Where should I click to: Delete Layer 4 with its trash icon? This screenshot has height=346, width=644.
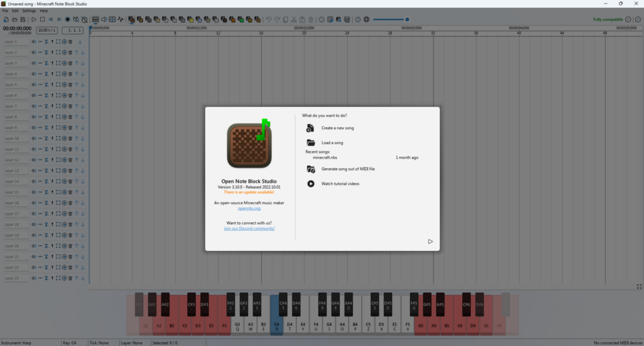[x=70, y=73]
